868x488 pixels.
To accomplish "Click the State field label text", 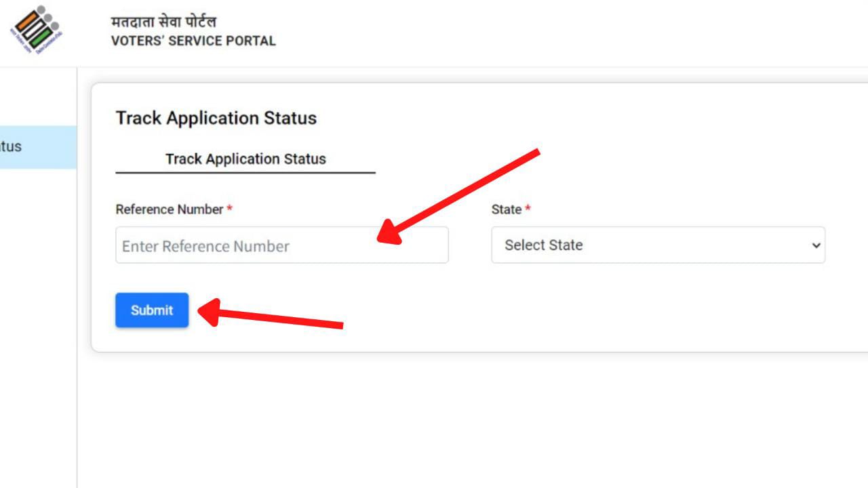I will click(x=507, y=209).
